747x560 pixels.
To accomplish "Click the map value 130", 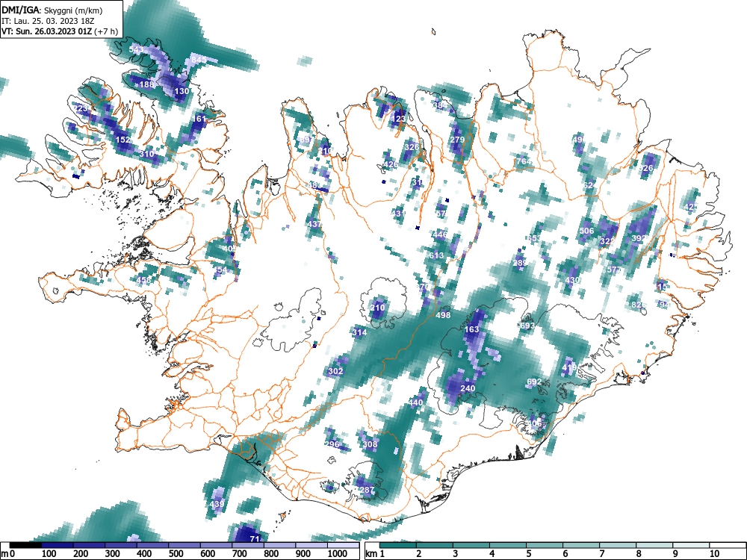I will pos(182,91).
